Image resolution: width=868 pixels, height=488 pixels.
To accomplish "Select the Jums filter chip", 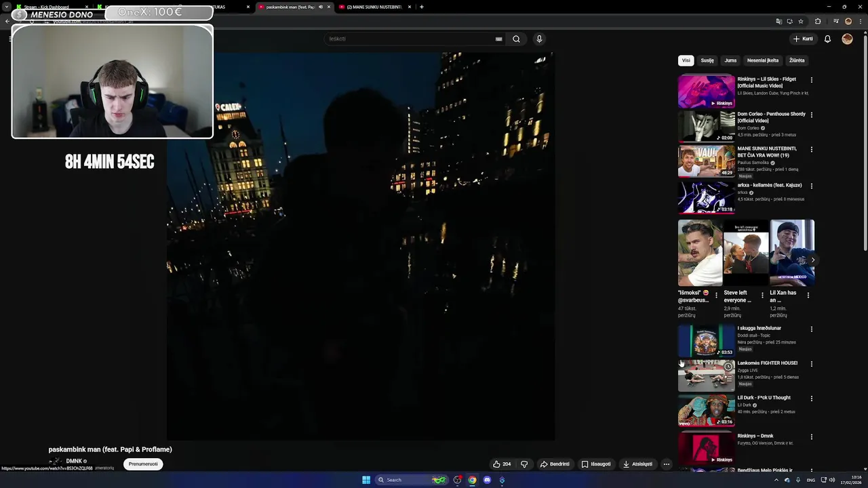I will [x=730, y=60].
